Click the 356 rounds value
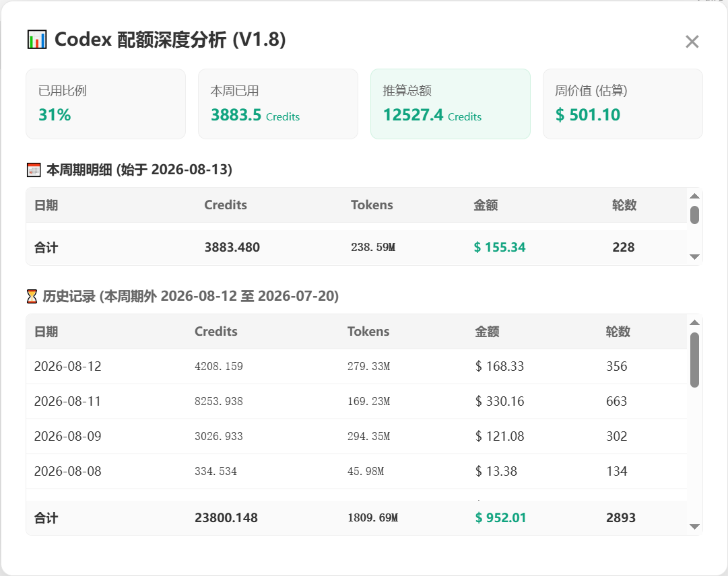The height and width of the screenshot is (576, 728). 617,366
